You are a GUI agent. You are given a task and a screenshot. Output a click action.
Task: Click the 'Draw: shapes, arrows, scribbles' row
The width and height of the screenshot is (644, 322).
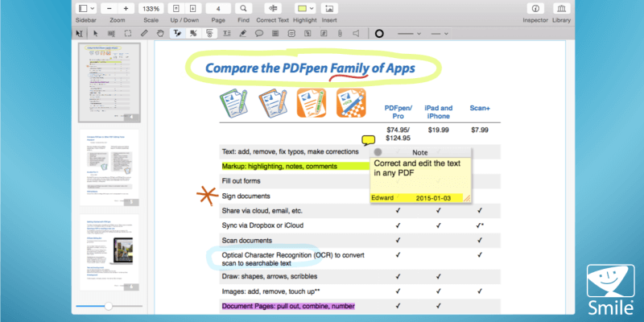click(x=360, y=276)
